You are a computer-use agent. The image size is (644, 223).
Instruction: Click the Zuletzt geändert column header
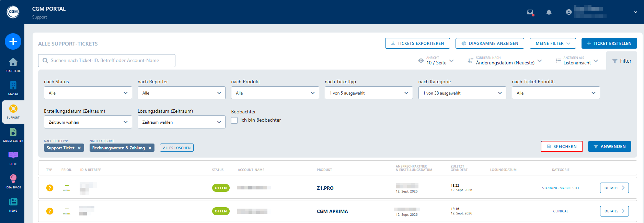[459, 168]
